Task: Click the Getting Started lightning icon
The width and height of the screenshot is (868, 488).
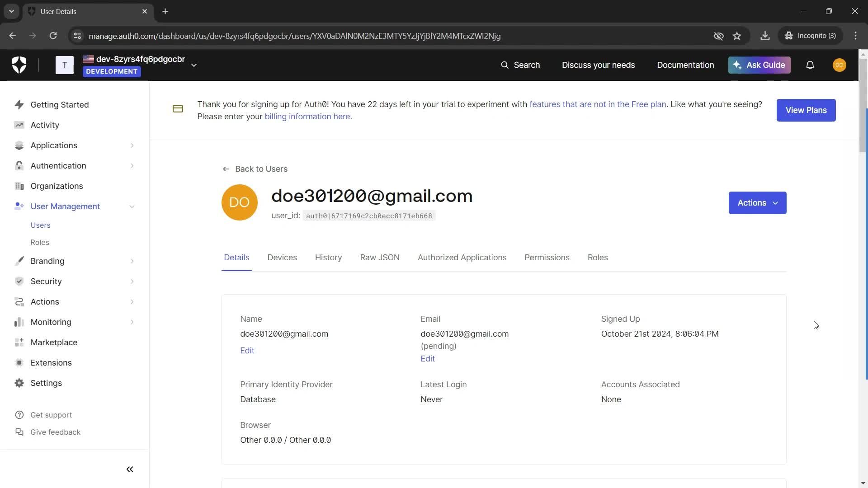Action: coord(19,104)
